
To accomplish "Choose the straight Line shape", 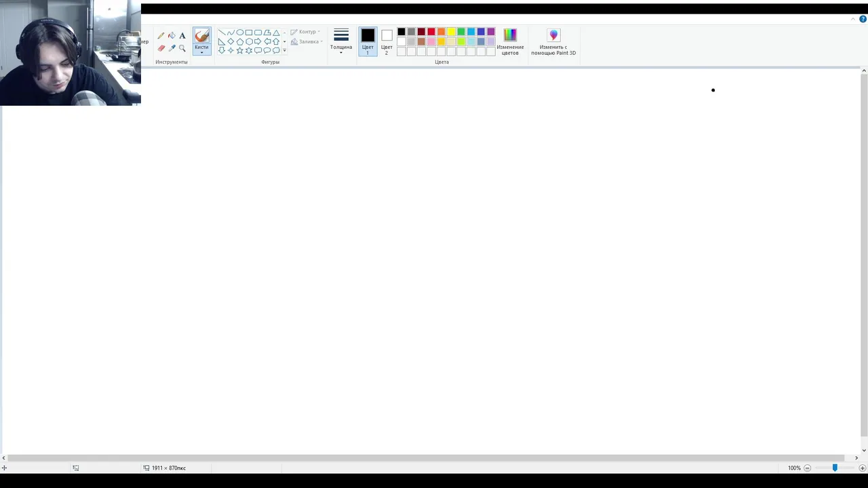I will [222, 33].
